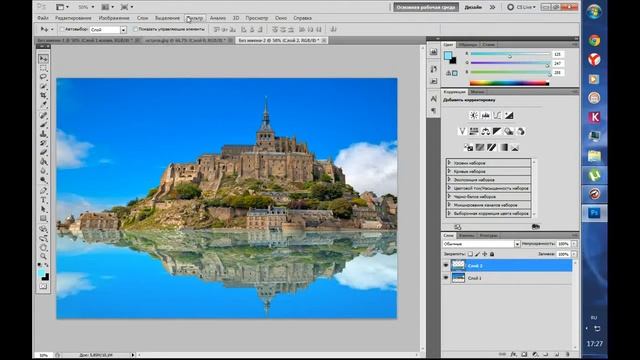The width and height of the screenshot is (640, 360).
Task: Open the collapsed Paragraph panel icon
Action: click(433, 111)
